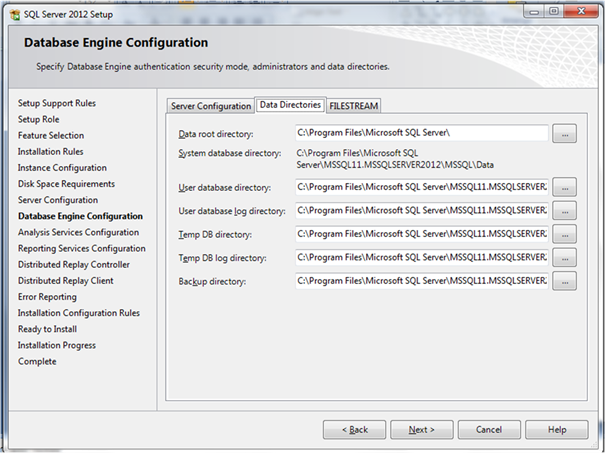Image resolution: width=605 pixels, height=453 pixels.
Task: Click the Setup Support Rules step
Action: coord(57,103)
